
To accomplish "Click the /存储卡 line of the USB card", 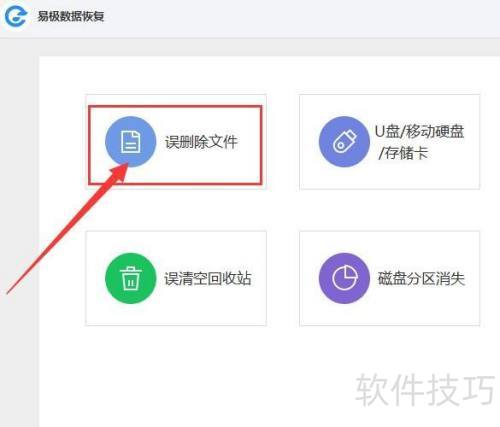I will [x=403, y=153].
